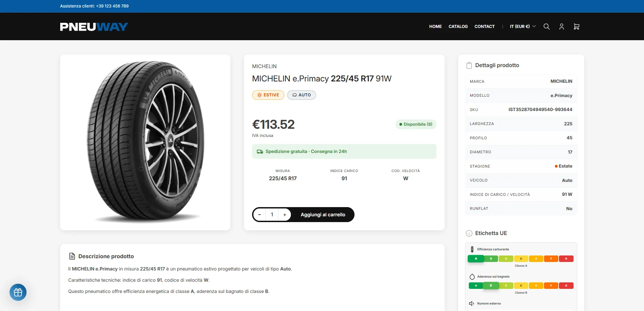Image resolution: width=644 pixels, height=311 pixels.
Task: Click the Michelin tire product image
Action: coord(145,142)
